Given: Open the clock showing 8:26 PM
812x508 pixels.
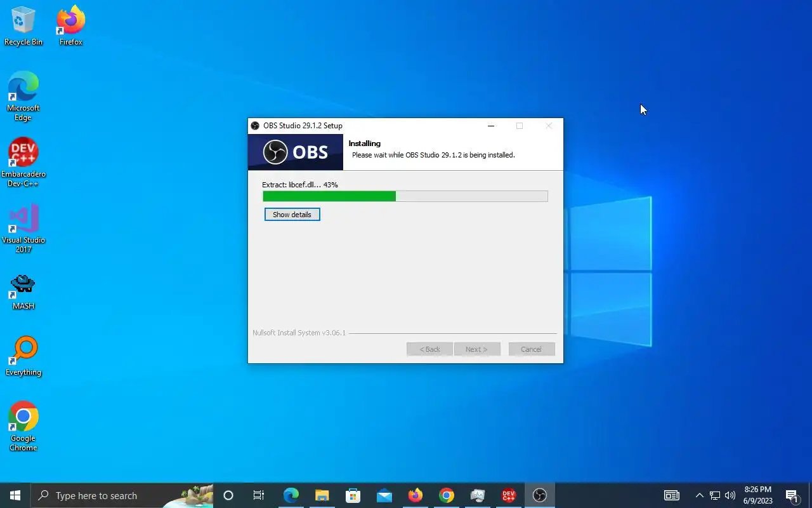Looking at the screenshot, I should coord(758,495).
